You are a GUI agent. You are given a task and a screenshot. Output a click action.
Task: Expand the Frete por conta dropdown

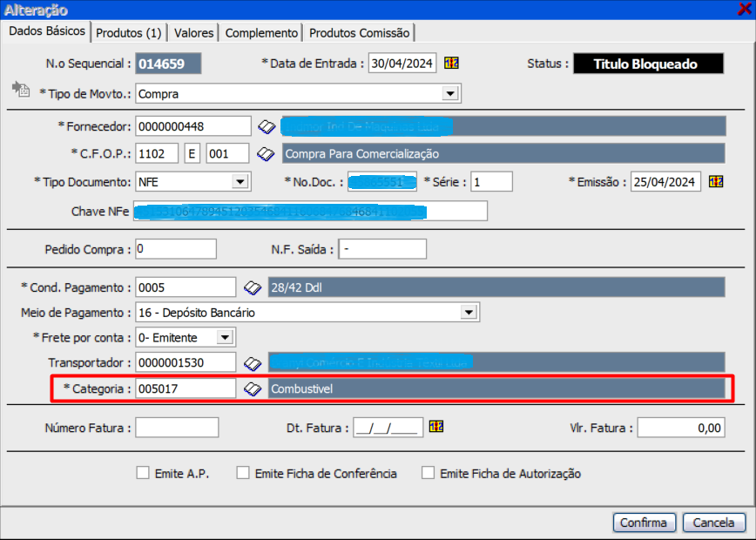pyautogui.click(x=225, y=337)
